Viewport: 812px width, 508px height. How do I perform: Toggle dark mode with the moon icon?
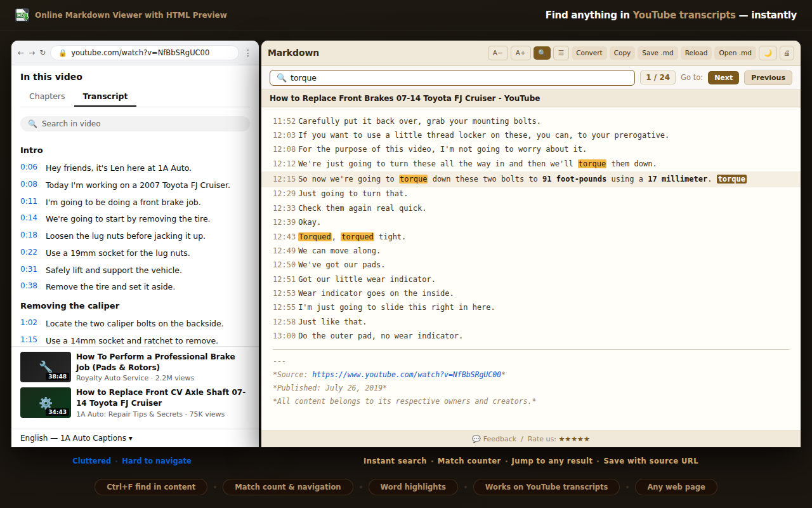tap(768, 53)
